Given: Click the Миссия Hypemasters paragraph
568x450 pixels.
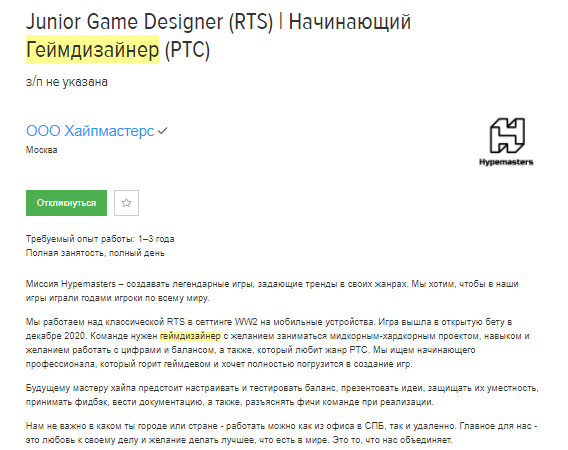Looking at the screenshot, I should click(x=272, y=291).
